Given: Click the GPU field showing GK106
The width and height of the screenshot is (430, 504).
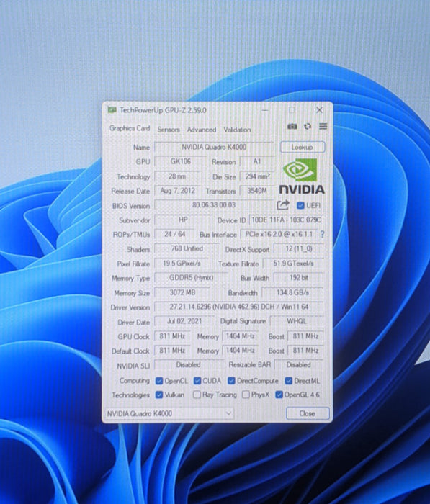Looking at the screenshot, I should (x=180, y=161).
